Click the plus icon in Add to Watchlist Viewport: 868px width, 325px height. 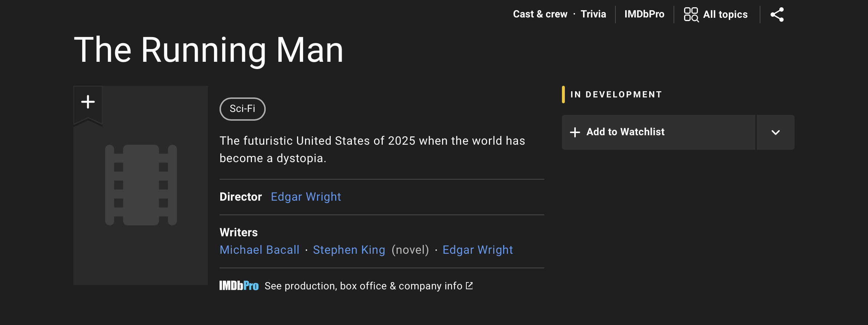[x=575, y=132]
